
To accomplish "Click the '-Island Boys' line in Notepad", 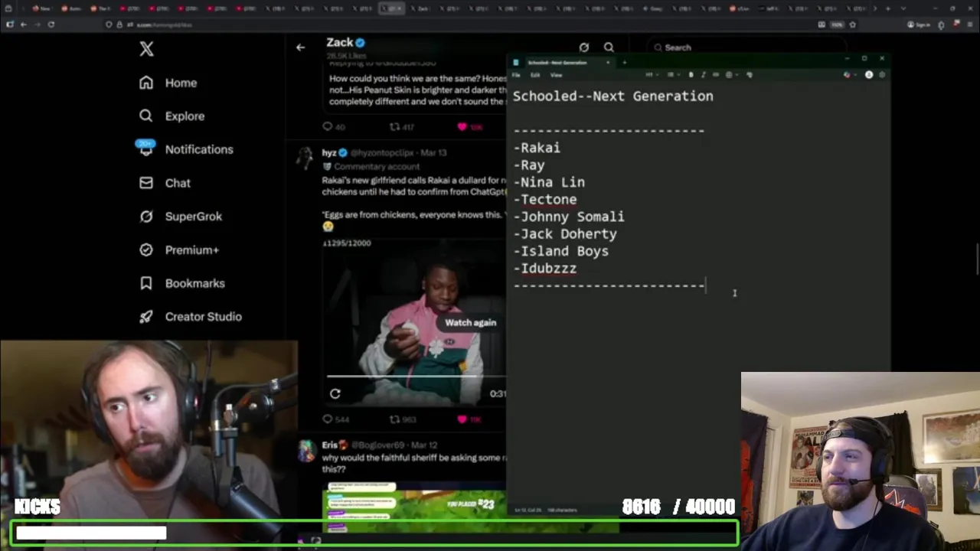I will pos(561,251).
